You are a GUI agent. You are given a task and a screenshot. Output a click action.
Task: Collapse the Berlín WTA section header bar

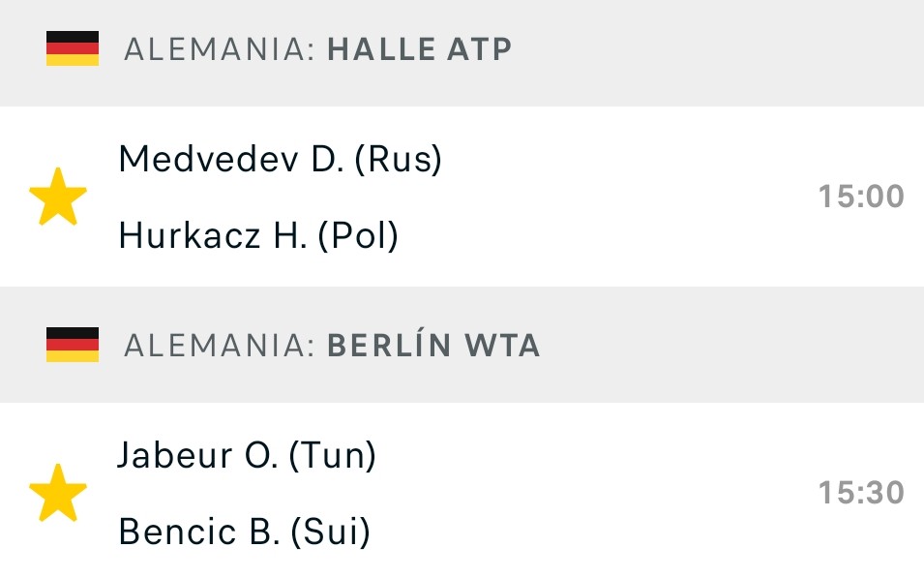(462, 345)
